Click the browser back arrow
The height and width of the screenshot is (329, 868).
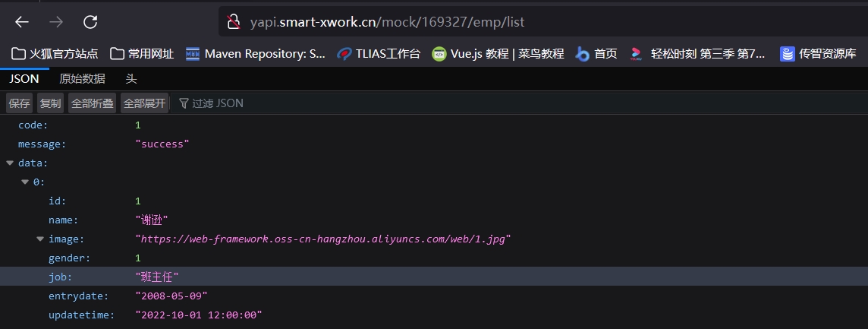tap(22, 22)
